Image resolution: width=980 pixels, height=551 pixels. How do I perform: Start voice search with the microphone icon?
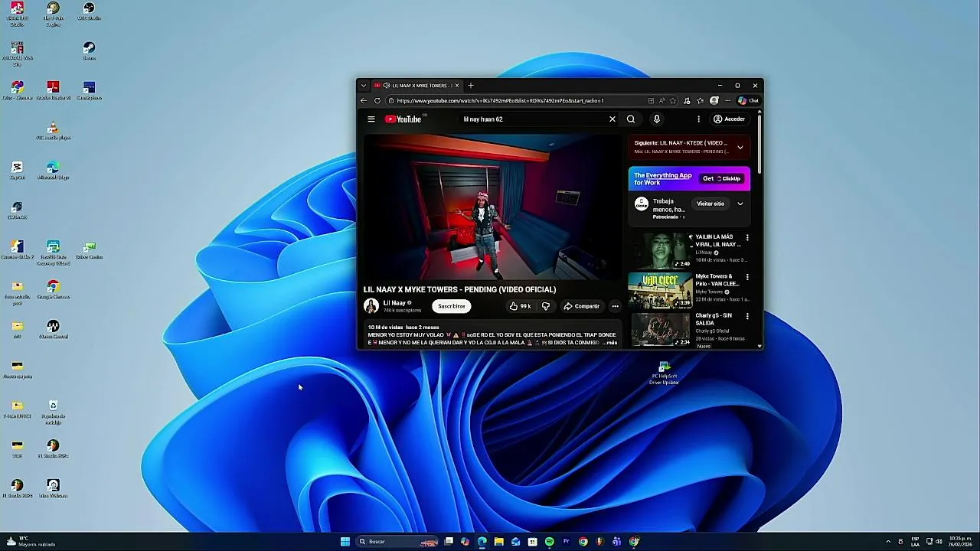click(x=656, y=119)
